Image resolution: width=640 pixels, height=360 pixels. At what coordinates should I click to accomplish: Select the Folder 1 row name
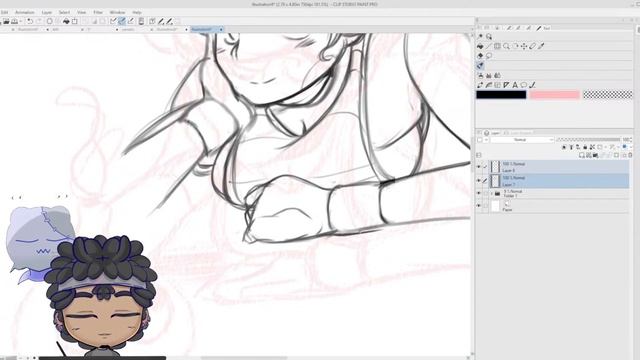pyautogui.click(x=510, y=196)
